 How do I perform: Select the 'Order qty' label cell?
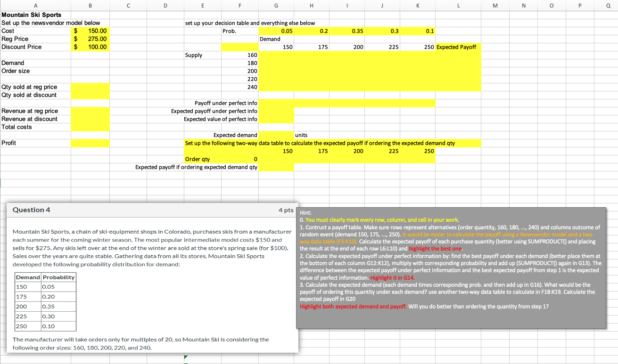coord(202,159)
